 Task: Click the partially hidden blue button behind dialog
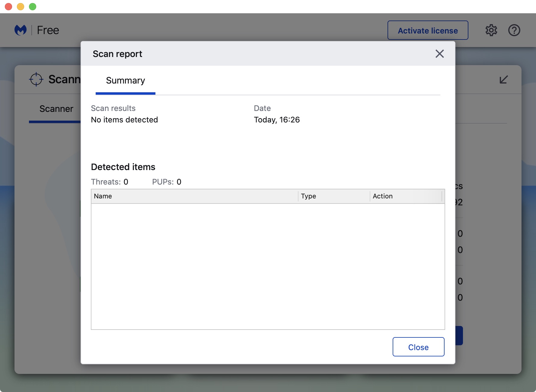pyautogui.click(x=459, y=335)
